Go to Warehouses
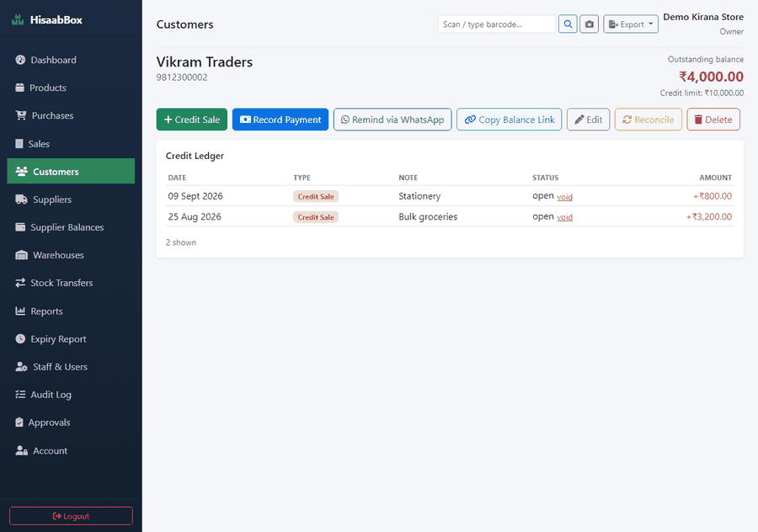The height and width of the screenshot is (532, 758). (71, 255)
